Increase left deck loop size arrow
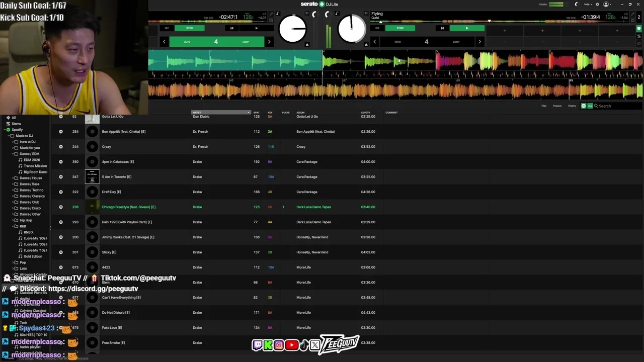 [x=269, y=42]
